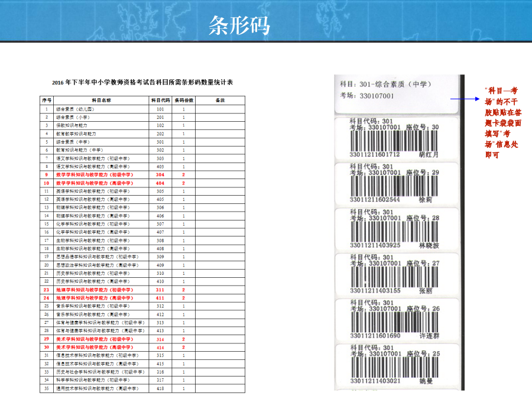Select 教育知识与能力(中学) subject name

coord(79,150)
